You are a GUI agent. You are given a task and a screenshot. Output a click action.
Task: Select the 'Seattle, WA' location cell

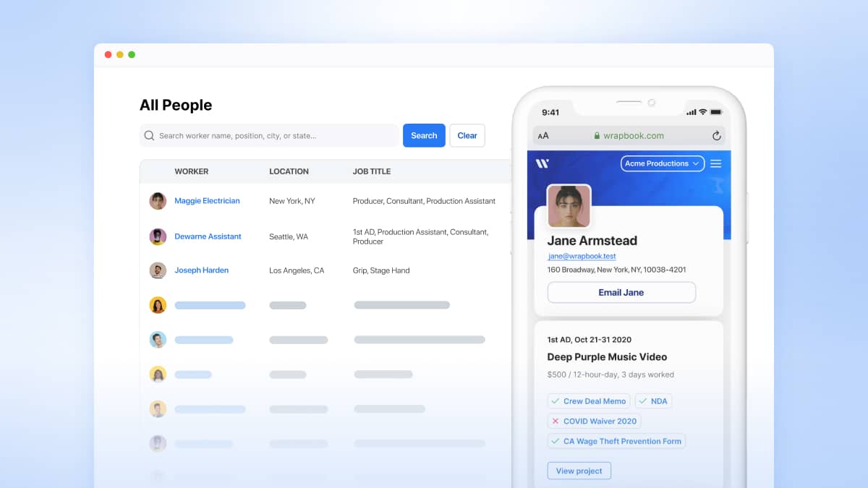pyautogui.click(x=289, y=236)
